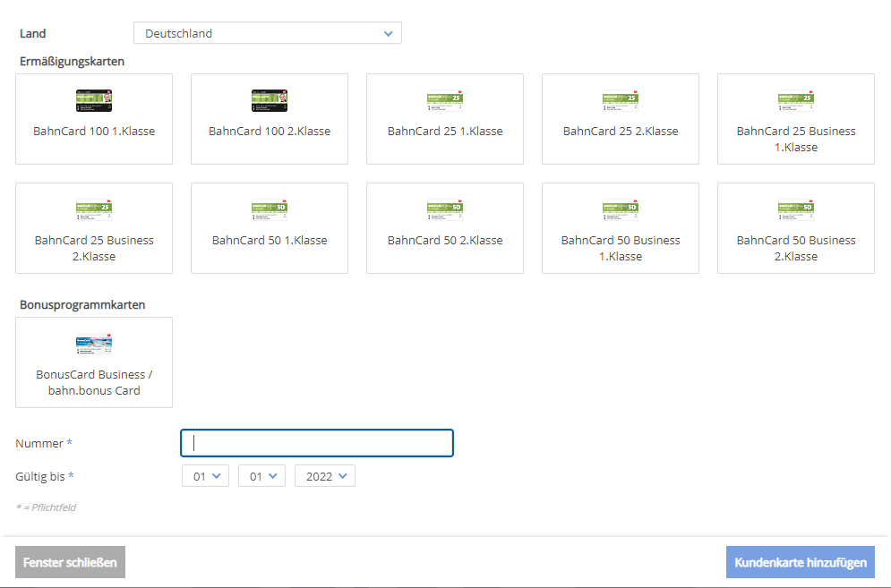Select the BahnCard 50 2.Klasse card image
Viewport: 891px width, 588px height.
[445, 209]
